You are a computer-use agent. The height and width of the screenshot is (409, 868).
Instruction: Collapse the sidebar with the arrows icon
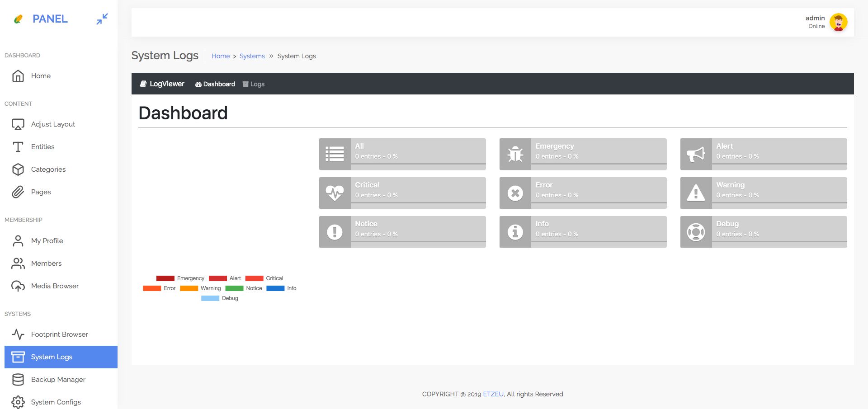[102, 19]
